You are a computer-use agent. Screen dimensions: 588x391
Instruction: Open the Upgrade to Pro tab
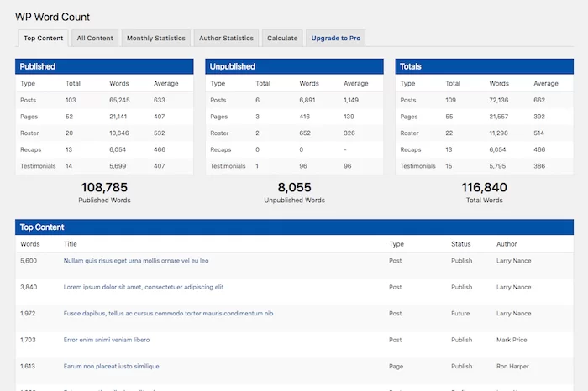pyautogui.click(x=335, y=38)
